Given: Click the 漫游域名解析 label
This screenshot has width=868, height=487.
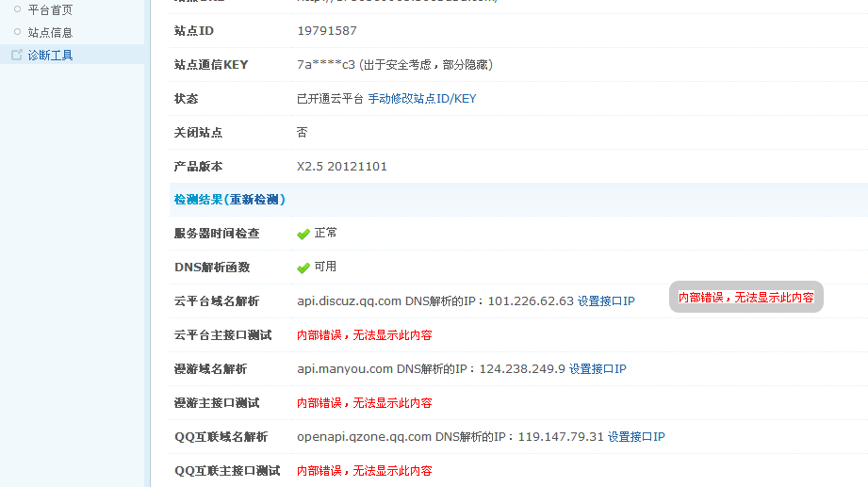Looking at the screenshot, I should click(210, 369).
